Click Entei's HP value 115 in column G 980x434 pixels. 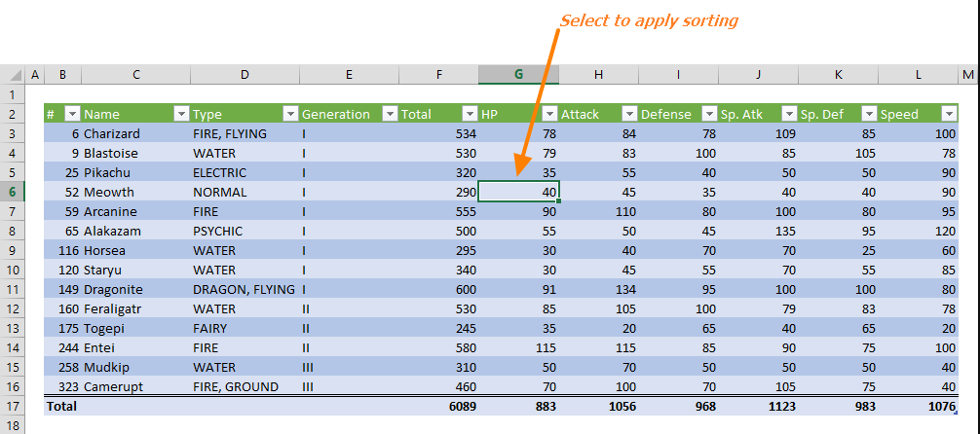pyautogui.click(x=519, y=347)
